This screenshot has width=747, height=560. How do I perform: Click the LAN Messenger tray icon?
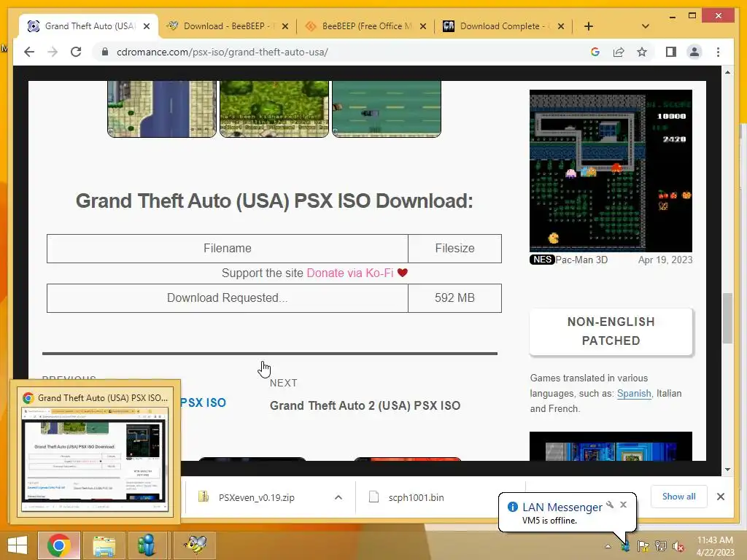[x=625, y=546]
